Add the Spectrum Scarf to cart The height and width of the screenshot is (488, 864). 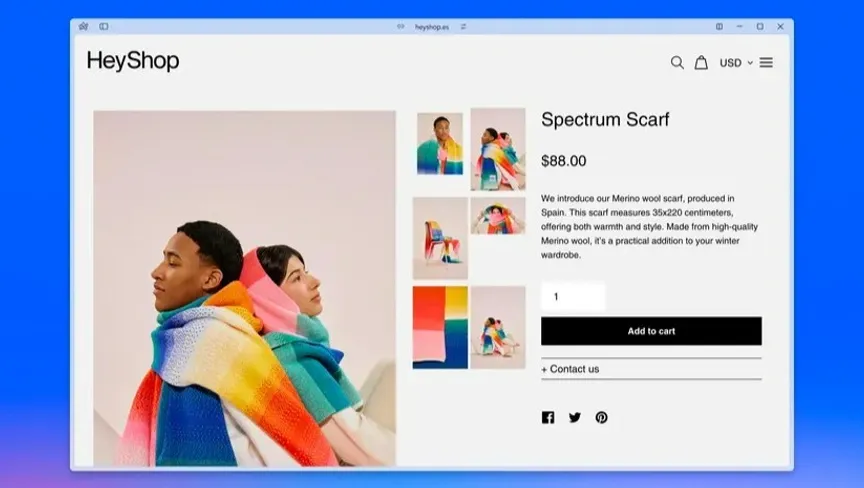(651, 331)
